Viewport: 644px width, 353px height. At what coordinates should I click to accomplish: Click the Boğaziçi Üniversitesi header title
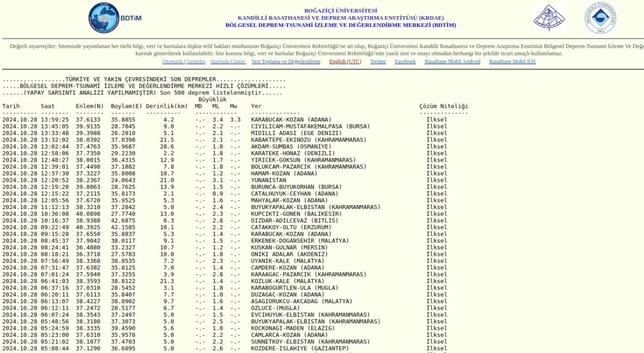(x=340, y=11)
